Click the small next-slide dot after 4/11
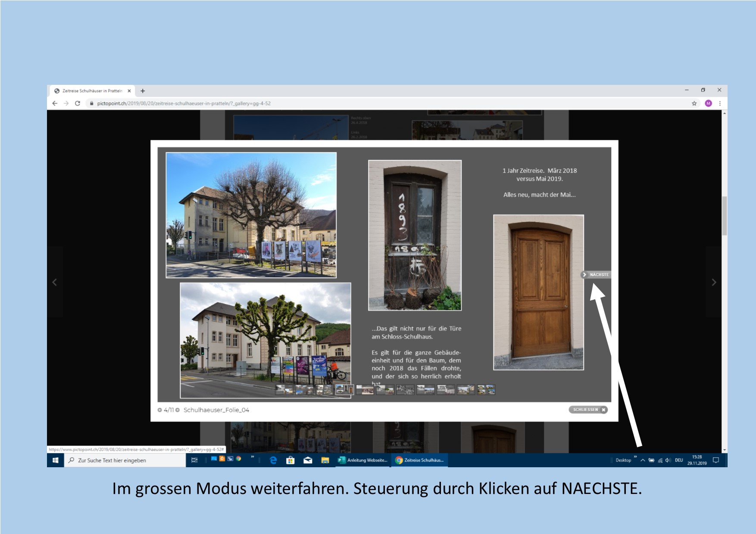Screen dimensions: 756x534 [177, 410]
